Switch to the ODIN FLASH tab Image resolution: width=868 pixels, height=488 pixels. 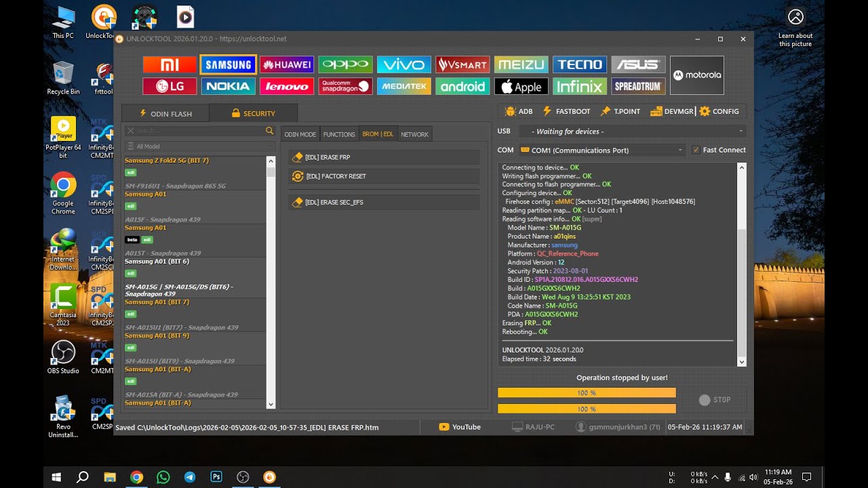tap(165, 114)
